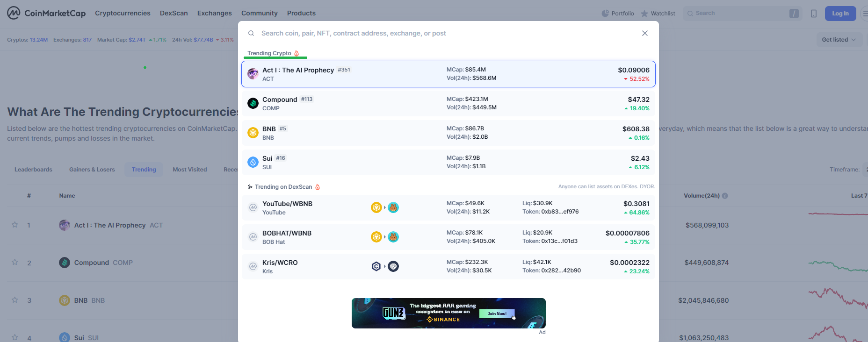Click Act I row name in trending table

(110, 225)
